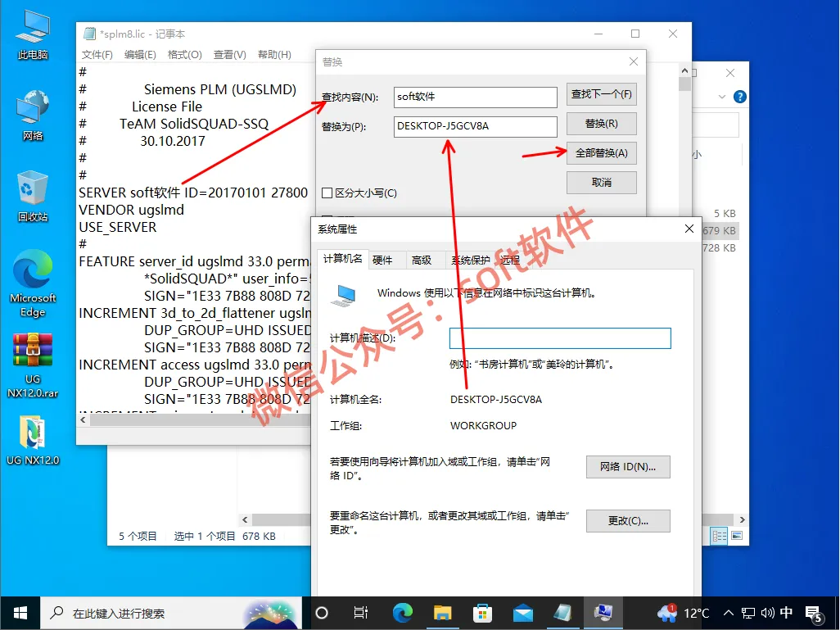The image size is (840, 630).
Task: Open the 格式(O) menu in Notepad
Action: pyautogui.click(x=185, y=55)
